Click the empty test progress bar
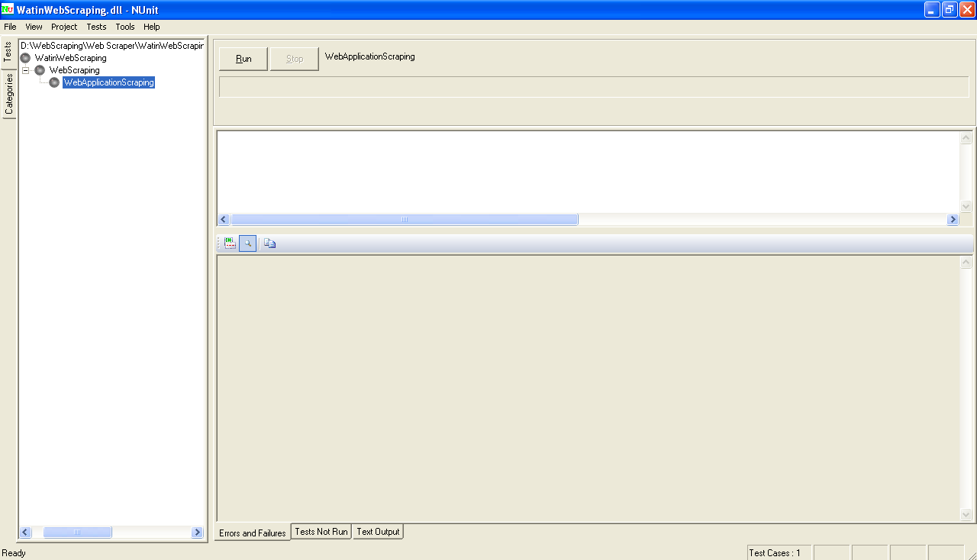The image size is (977, 560). [x=594, y=87]
